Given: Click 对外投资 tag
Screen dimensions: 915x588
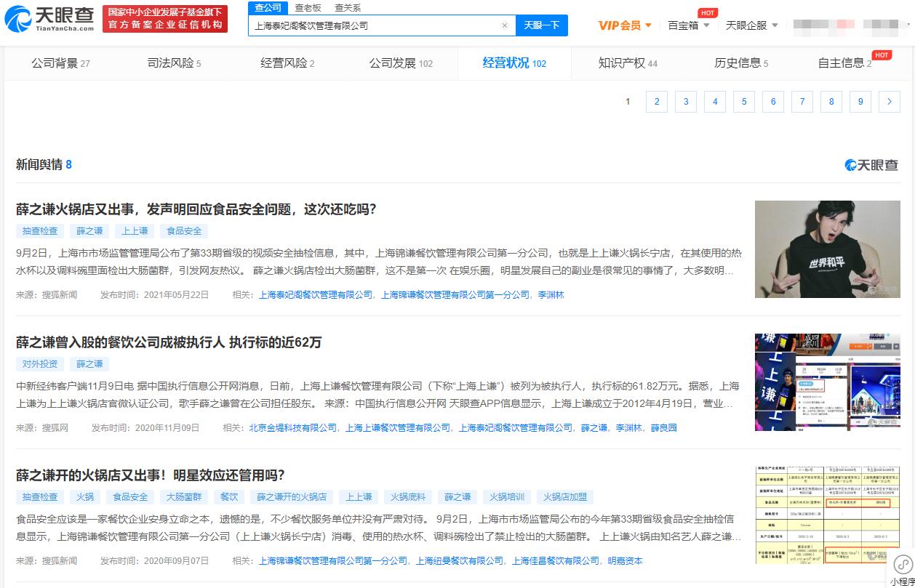Looking at the screenshot, I should tap(40, 364).
